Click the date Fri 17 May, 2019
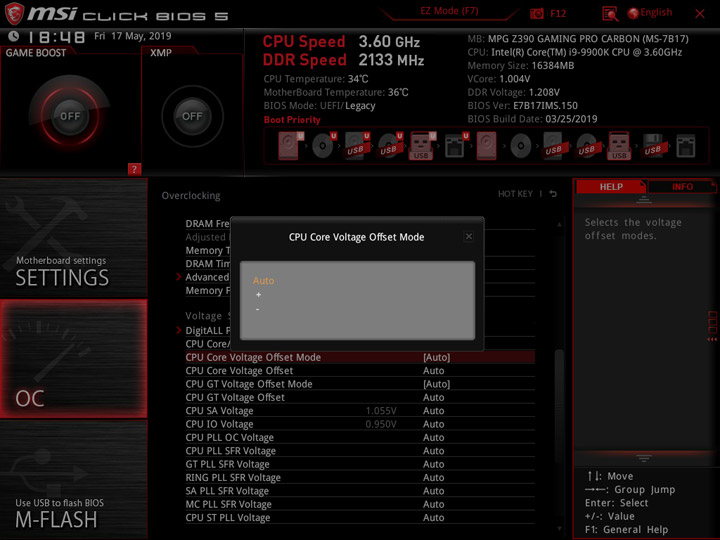 [x=133, y=36]
